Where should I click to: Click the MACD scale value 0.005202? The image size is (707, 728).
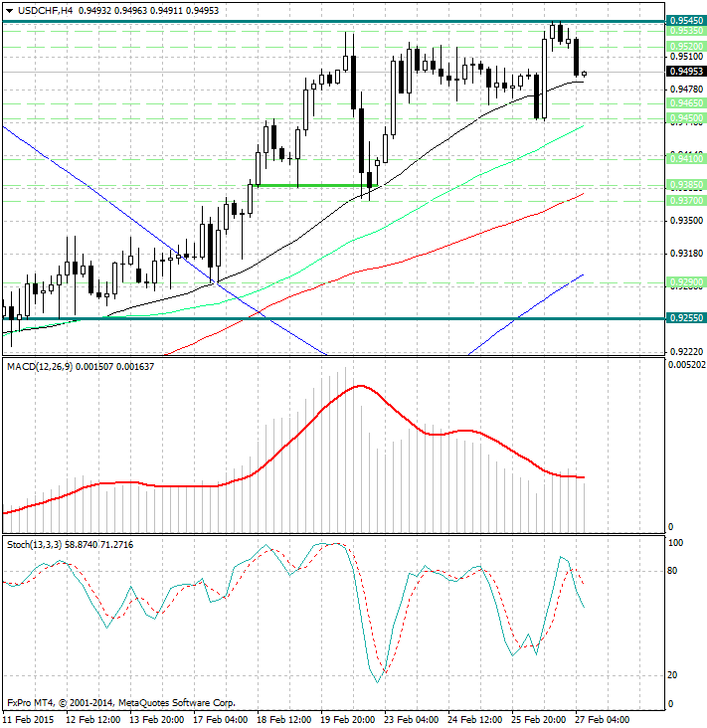point(686,365)
